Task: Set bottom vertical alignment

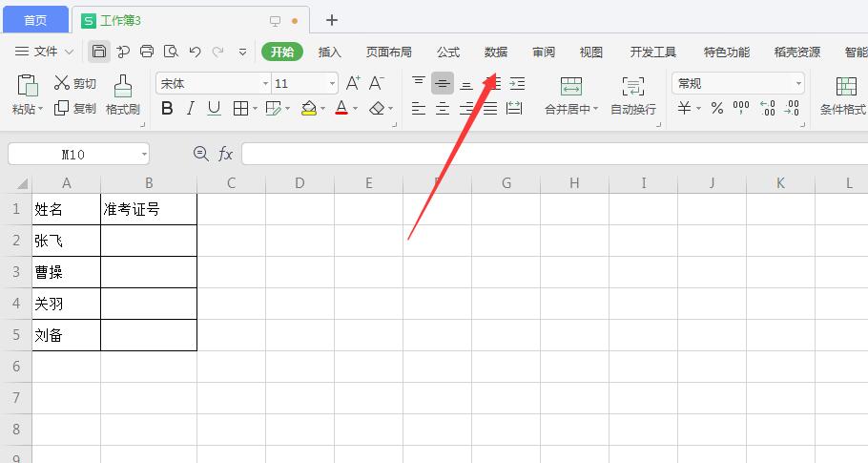Action: 466,85
